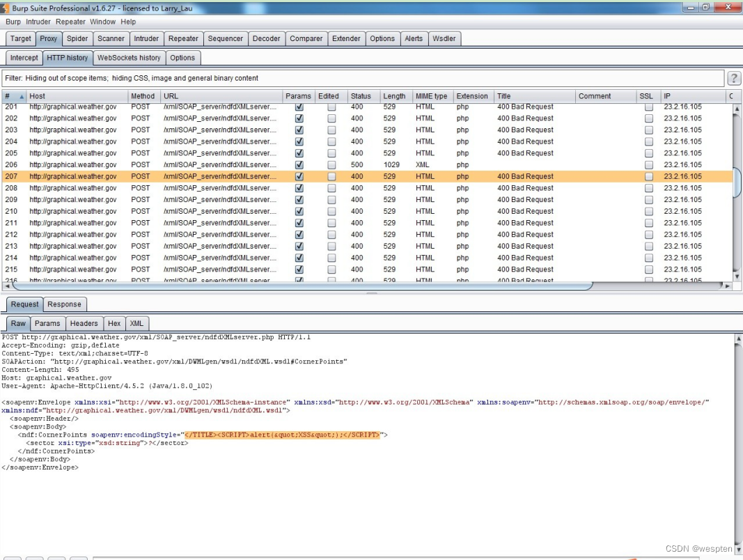
Task: Click the Burp Suite application icon
Action: point(6,8)
